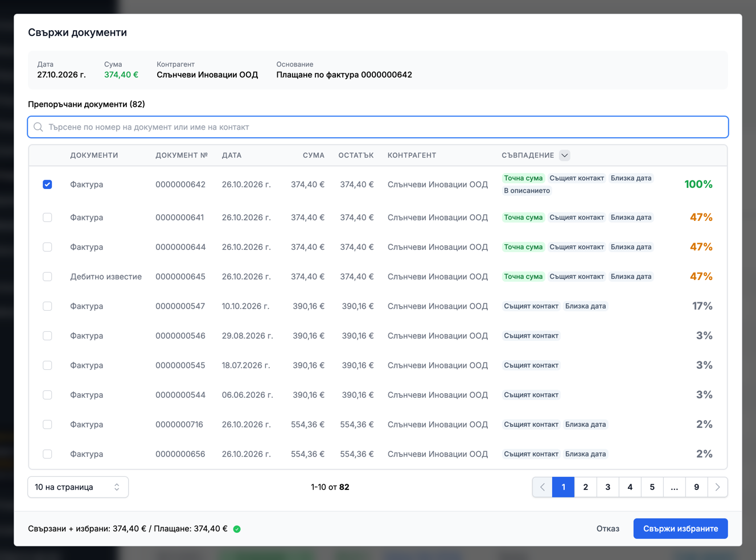This screenshot has height=560, width=756.
Task: Jump to pagination page 3
Action: pyautogui.click(x=607, y=487)
